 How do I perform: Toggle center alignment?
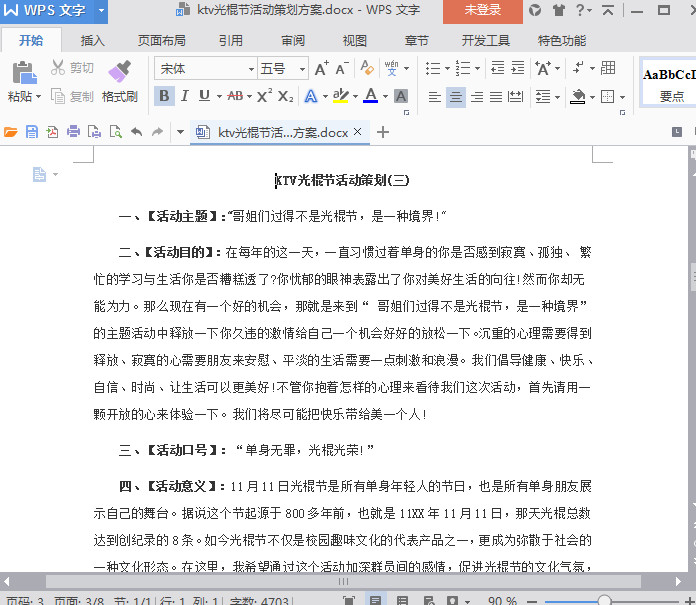pos(456,96)
